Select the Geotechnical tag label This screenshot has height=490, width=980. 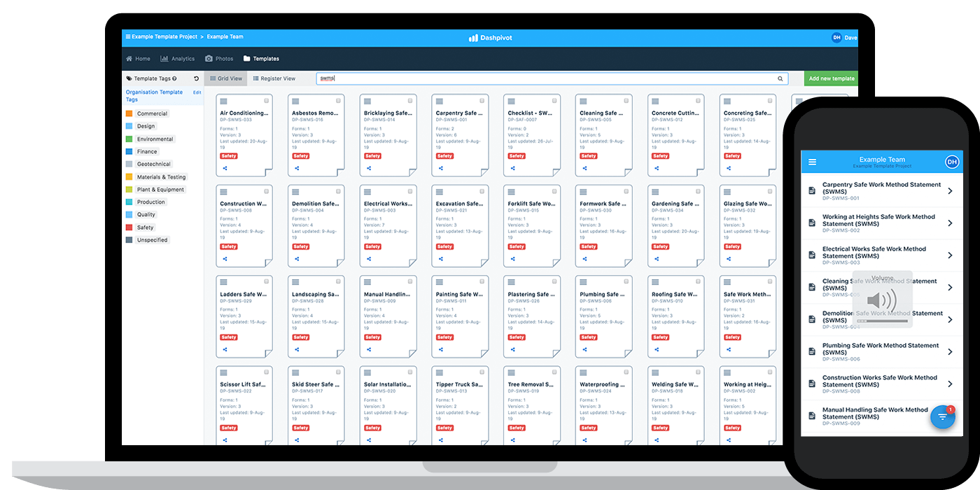[x=153, y=164]
